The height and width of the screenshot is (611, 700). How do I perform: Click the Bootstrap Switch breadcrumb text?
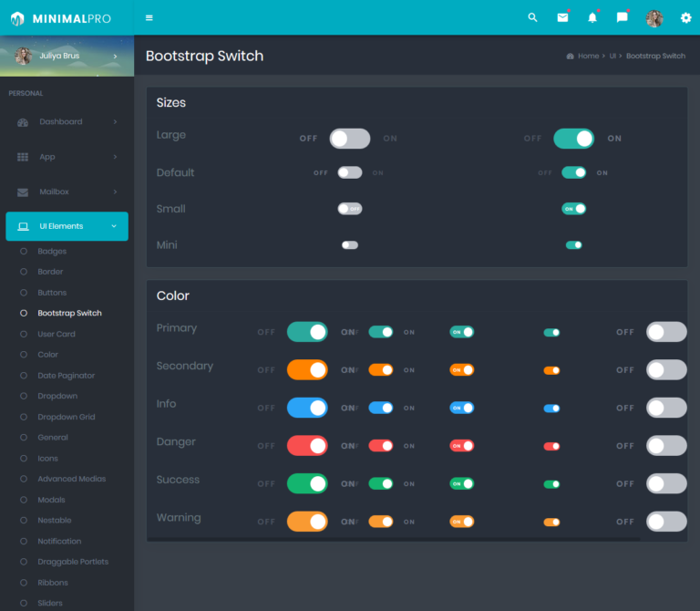655,57
